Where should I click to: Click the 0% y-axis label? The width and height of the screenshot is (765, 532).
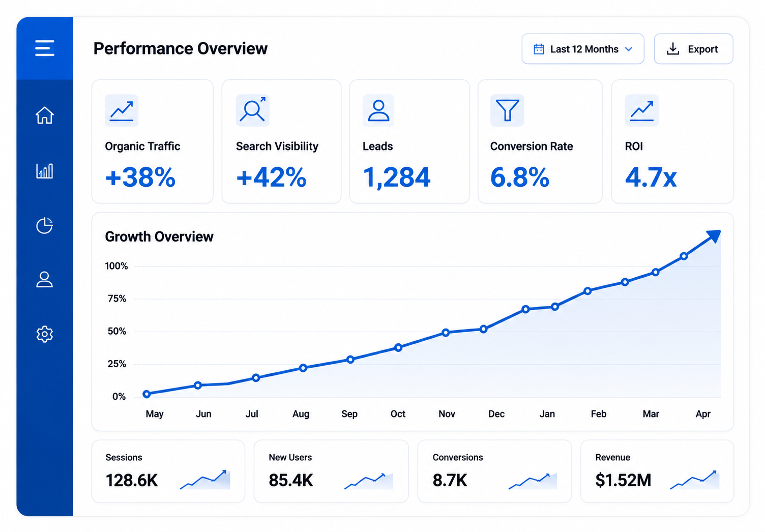119,396
